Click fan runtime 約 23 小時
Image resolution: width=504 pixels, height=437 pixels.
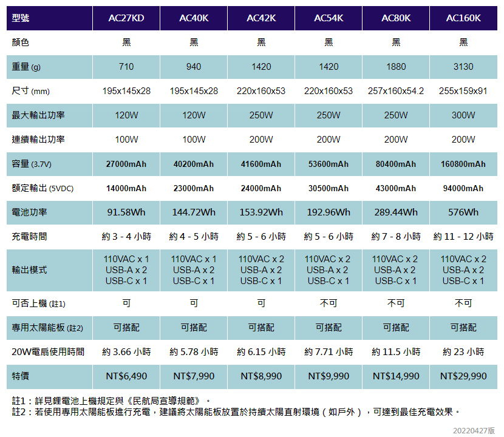pos(463,352)
